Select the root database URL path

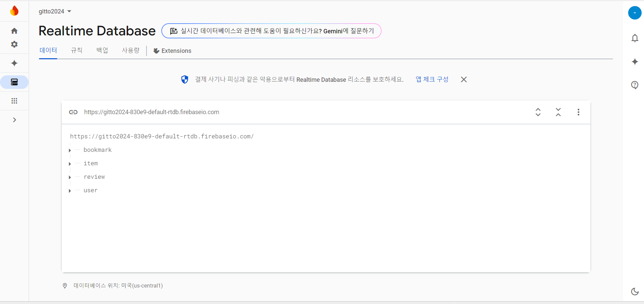click(x=162, y=136)
